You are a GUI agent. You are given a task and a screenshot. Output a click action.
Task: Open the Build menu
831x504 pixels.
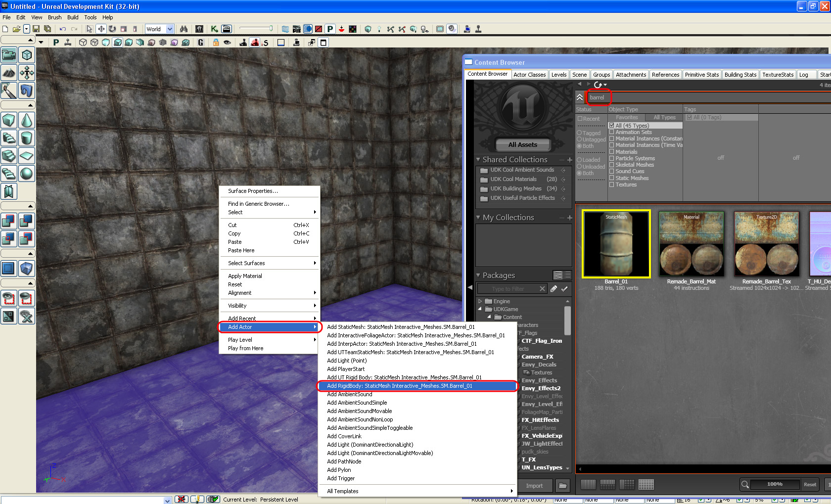73,17
